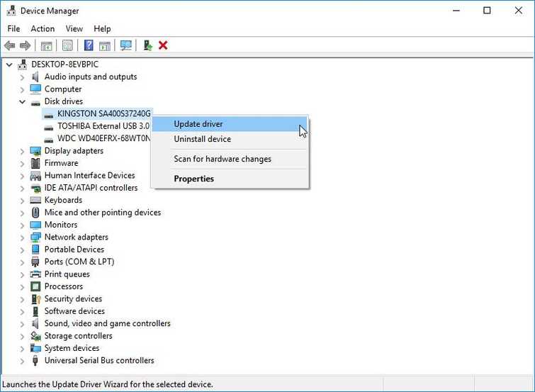Click the Device Manager title bar icon
535x392 pixels.
click(x=11, y=11)
